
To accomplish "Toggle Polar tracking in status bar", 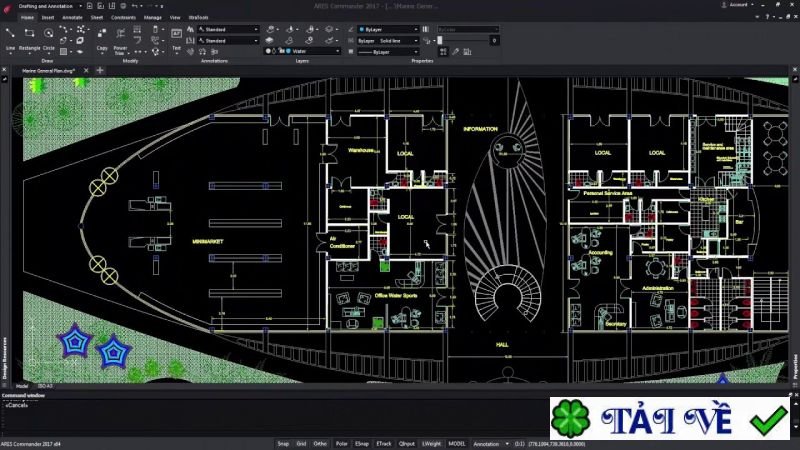I will [342, 442].
